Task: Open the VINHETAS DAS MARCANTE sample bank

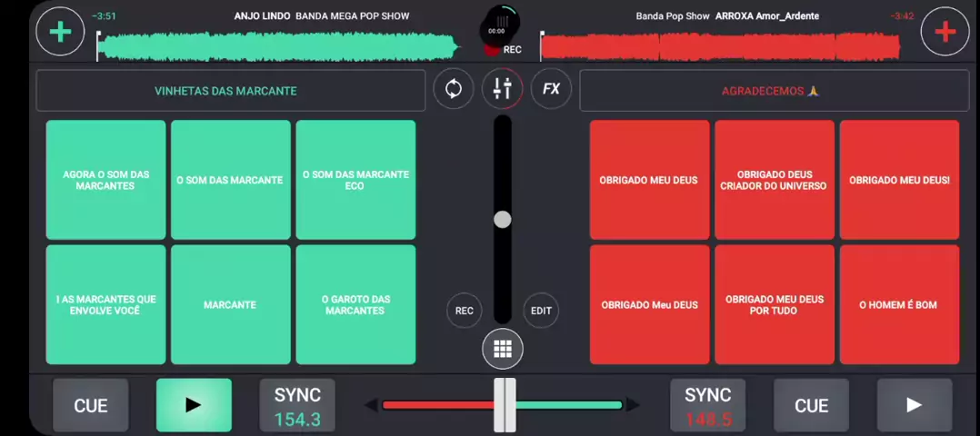Action: (230, 91)
